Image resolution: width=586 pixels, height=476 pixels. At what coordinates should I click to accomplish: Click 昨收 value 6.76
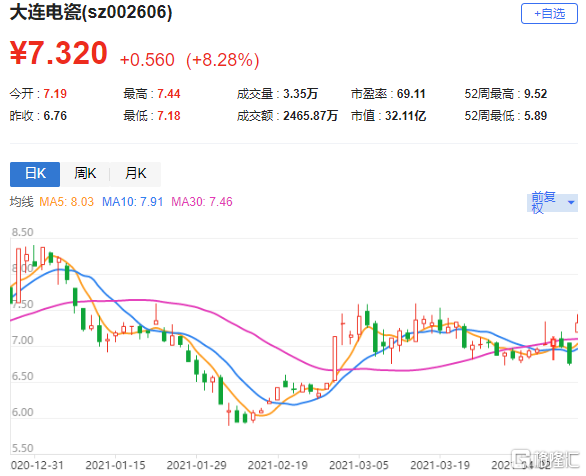(x=55, y=116)
